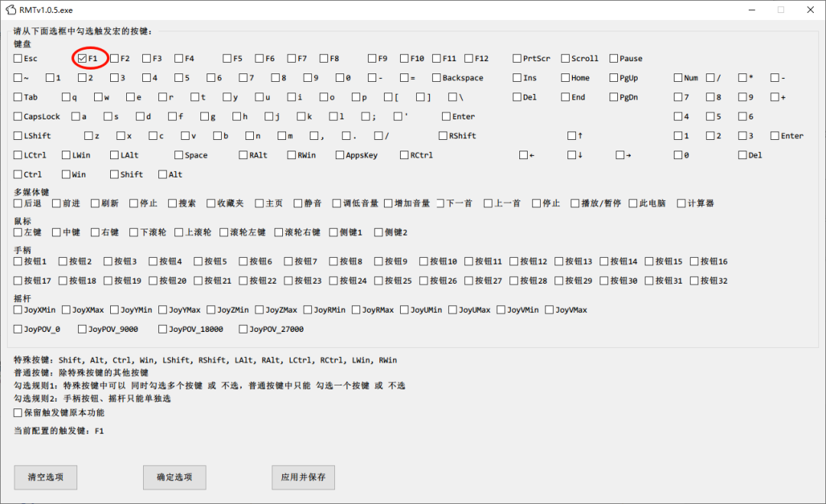Select the 左键 mouse button checkbox
Image resolution: width=826 pixels, height=504 pixels.
[18, 232]
